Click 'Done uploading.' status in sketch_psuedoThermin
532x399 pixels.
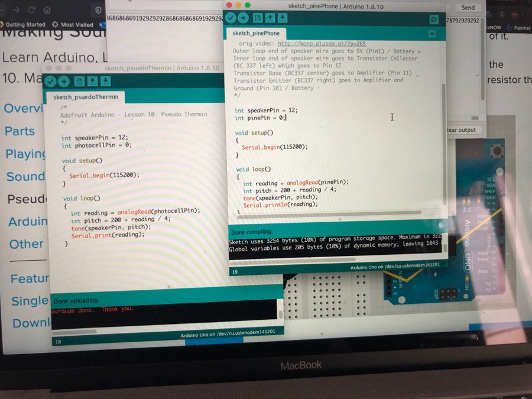(x=76, y=301)
